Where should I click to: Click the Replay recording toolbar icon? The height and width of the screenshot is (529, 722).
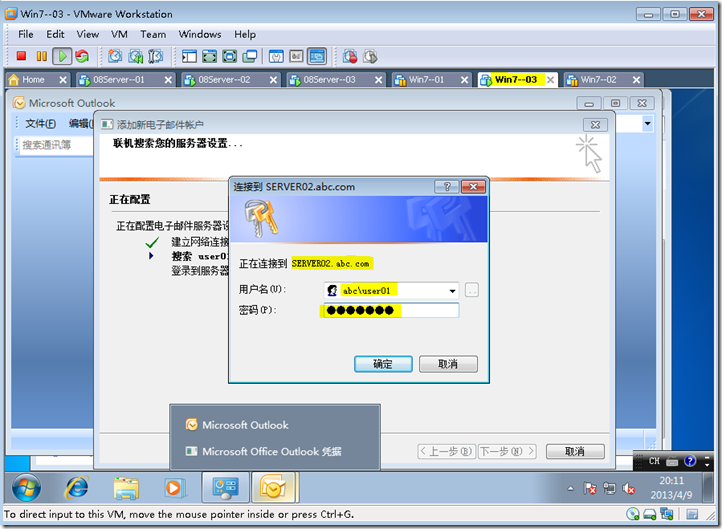[370, 57]
